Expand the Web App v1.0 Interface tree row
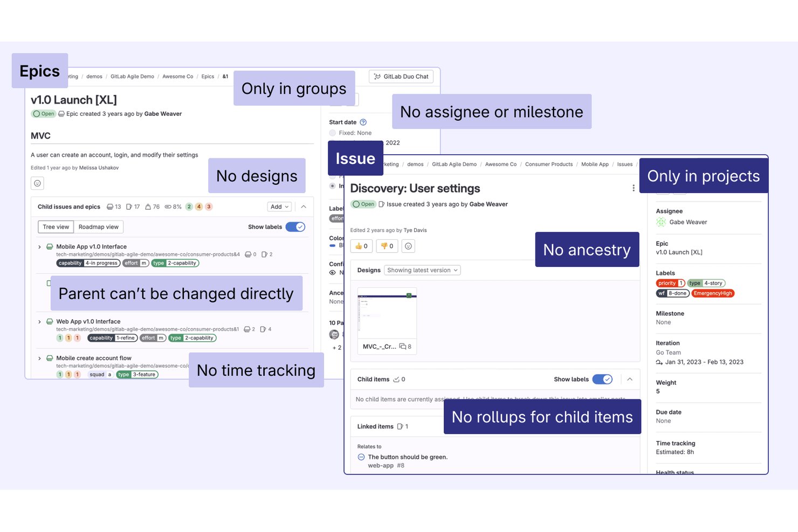This screenshot has width=798, height=532. tap(39, 322)
